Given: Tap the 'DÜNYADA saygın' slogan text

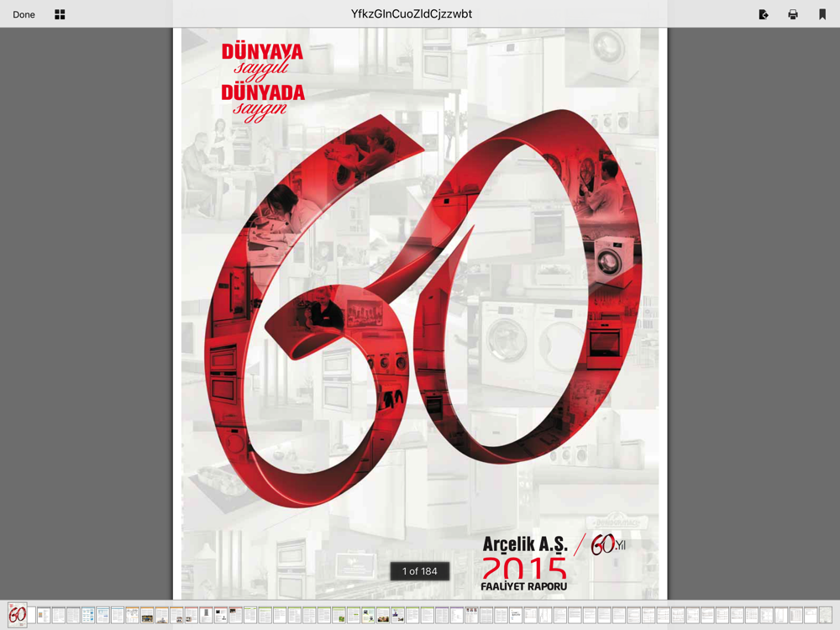Looking at the screenshot, I should pyautogui.click(x=262, y=102).
